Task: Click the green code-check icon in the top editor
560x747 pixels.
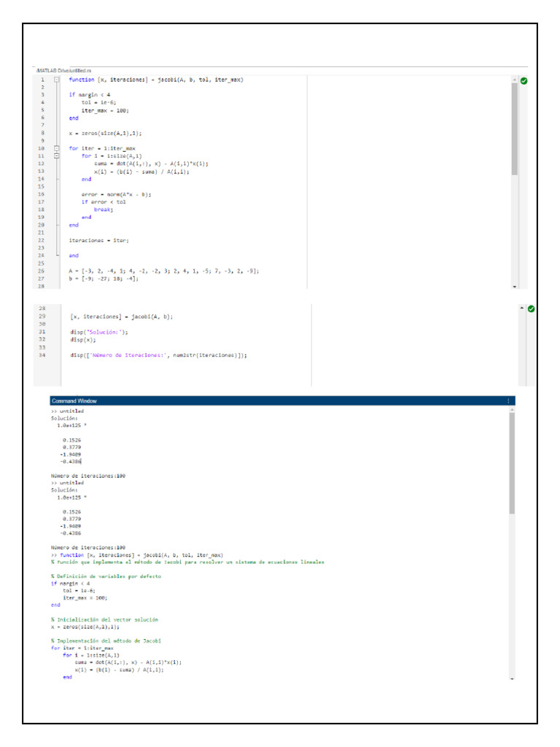Action: point(524,81)
